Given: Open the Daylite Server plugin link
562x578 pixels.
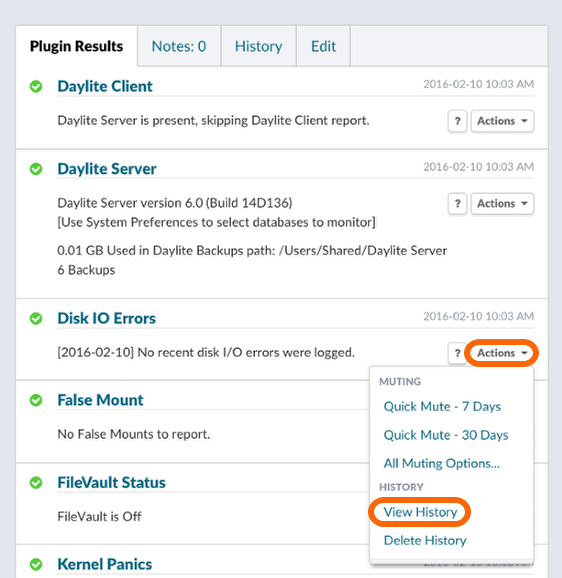Looking at the screenshot, I should (107, 169).
